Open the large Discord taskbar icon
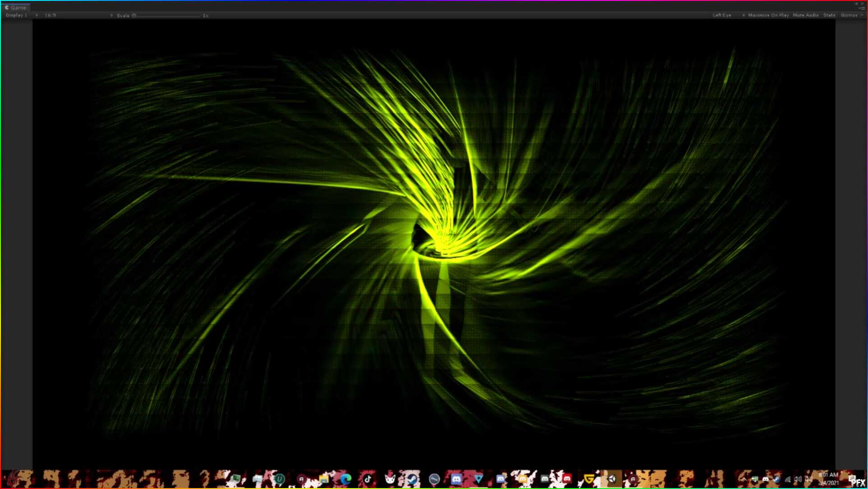The image size is (868, 489). point(456,479)
